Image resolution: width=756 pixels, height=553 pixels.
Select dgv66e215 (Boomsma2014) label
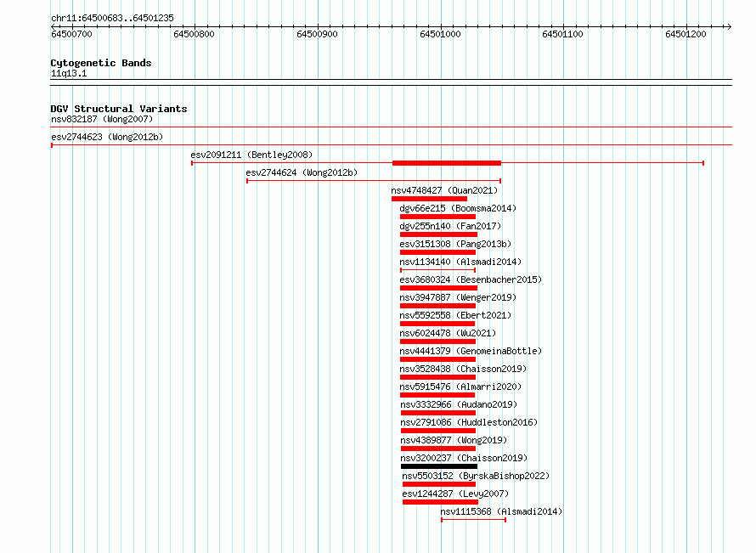pos(458,208)
